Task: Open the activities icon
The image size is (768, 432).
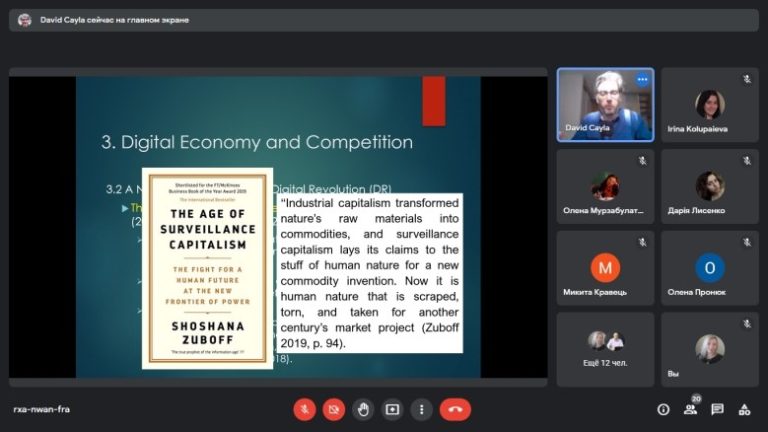Action: tap(744, 409)
